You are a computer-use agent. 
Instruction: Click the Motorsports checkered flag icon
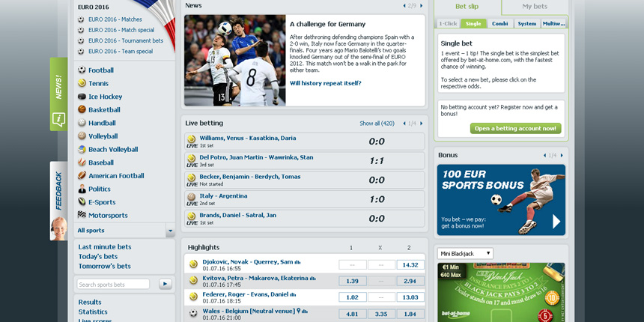[x=82, y=215]
